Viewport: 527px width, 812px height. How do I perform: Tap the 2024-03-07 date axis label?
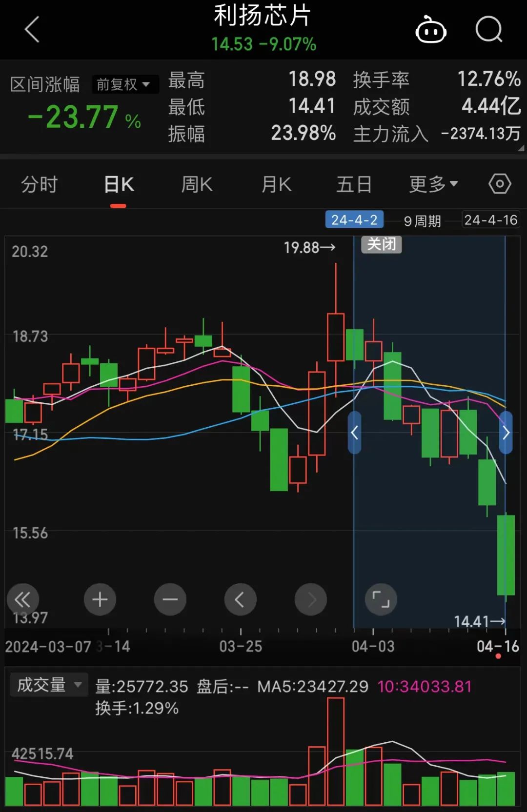coord(48,647)
